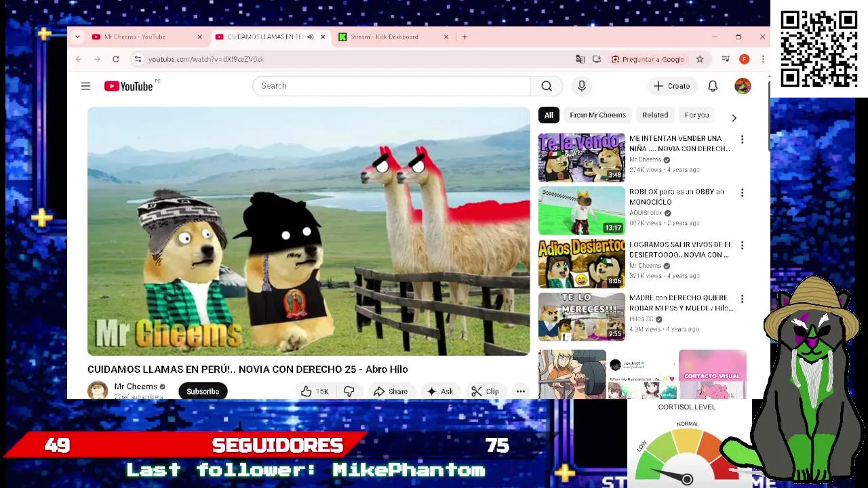Go back in browser history

(x=79, y=59)
